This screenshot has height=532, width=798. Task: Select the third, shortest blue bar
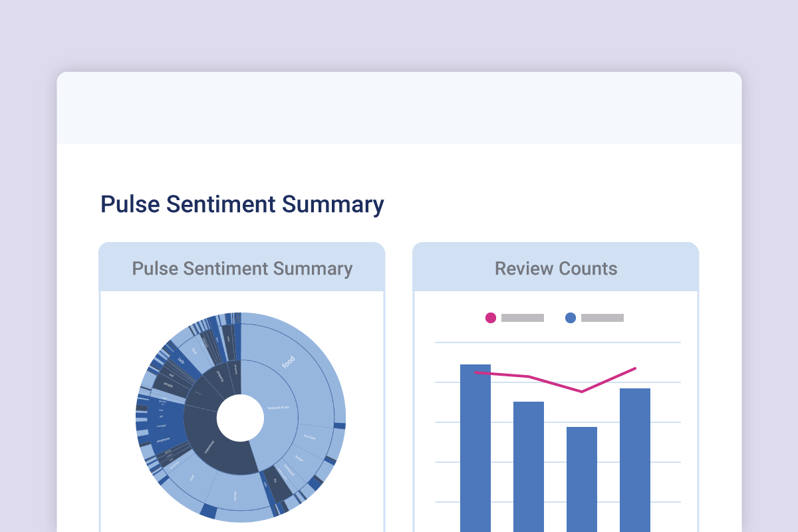(582, 479)
